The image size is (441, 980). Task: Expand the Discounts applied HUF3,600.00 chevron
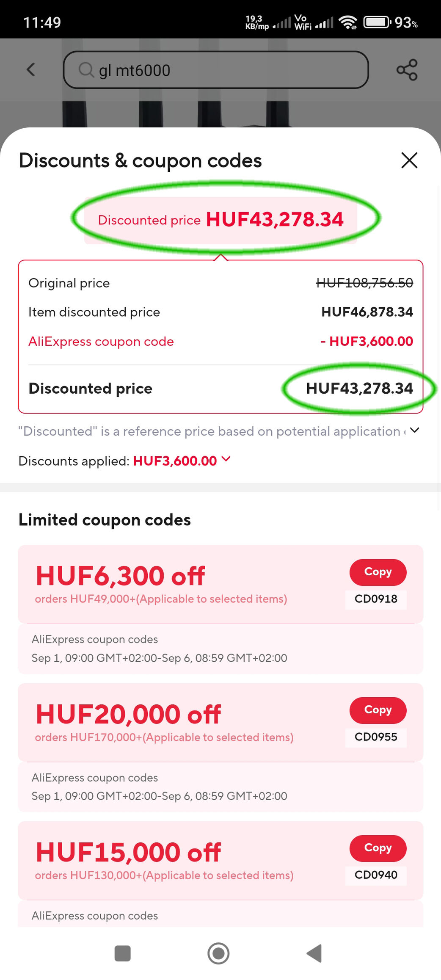pyautogui.click(x=226, y=459)
